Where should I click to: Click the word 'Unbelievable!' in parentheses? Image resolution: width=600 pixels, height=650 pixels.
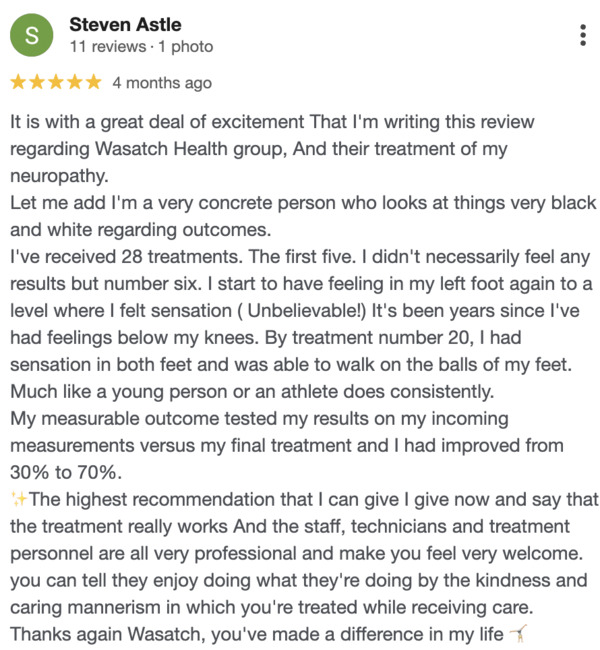tap(307, 311)
